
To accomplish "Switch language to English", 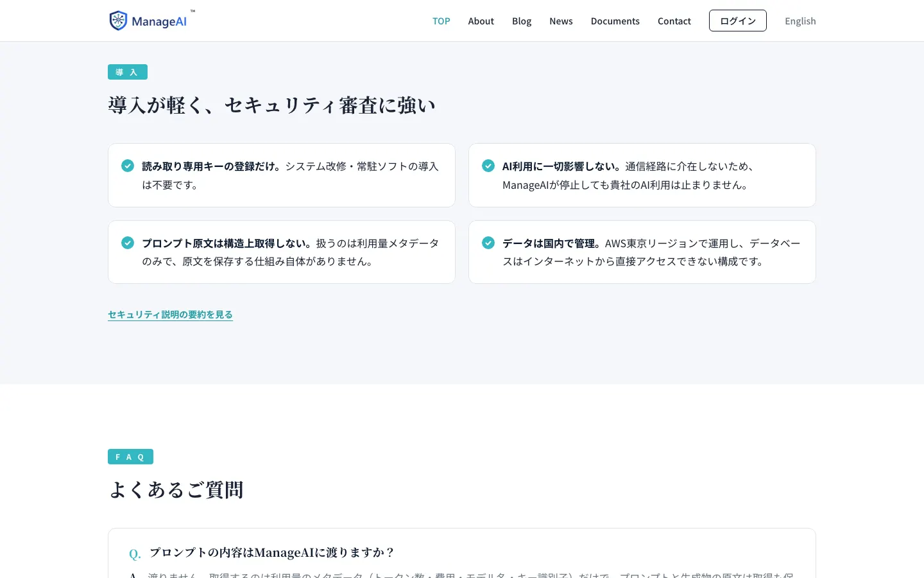I will pos(800,21).
